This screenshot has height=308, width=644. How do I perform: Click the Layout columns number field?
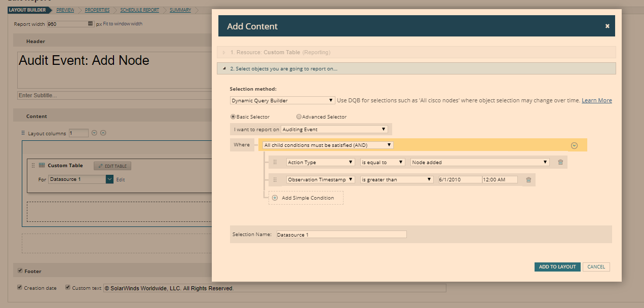pyautogui.click(x=79, y=133)
